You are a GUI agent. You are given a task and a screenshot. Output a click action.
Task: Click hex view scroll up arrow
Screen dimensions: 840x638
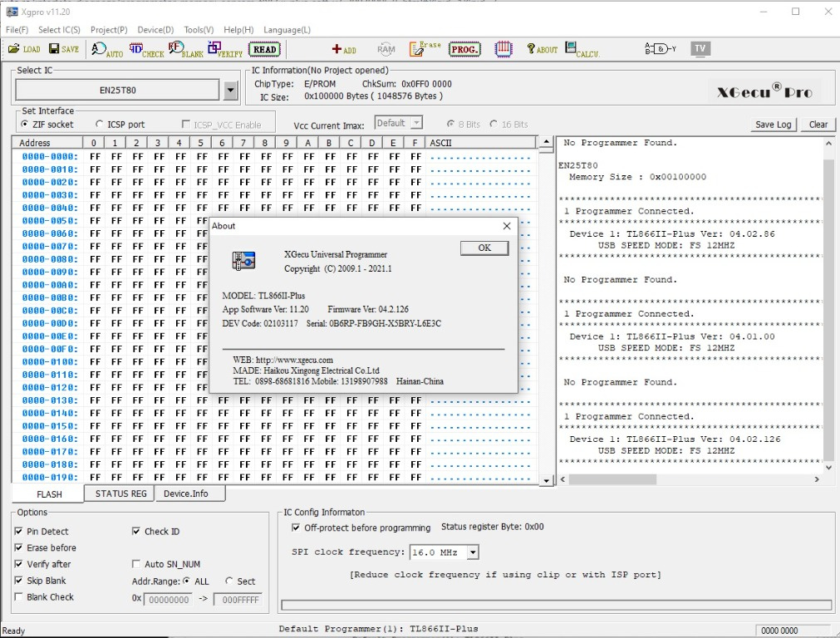[546, 142]
